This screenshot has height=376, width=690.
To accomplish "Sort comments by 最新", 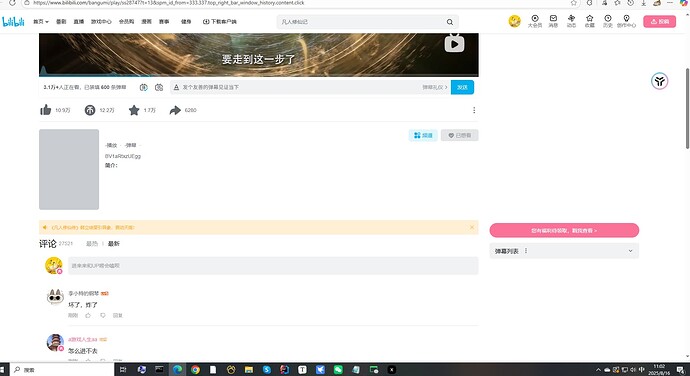I will coord(114,243).
